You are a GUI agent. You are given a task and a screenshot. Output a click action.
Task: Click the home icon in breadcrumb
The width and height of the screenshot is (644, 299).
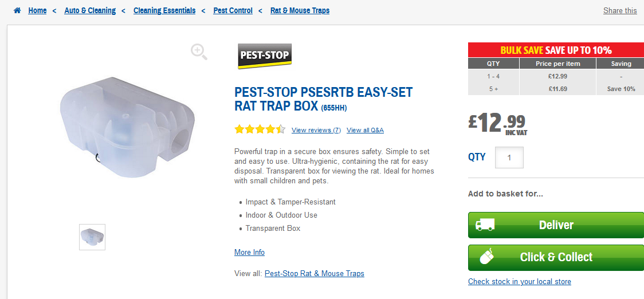tap(17, 10)
